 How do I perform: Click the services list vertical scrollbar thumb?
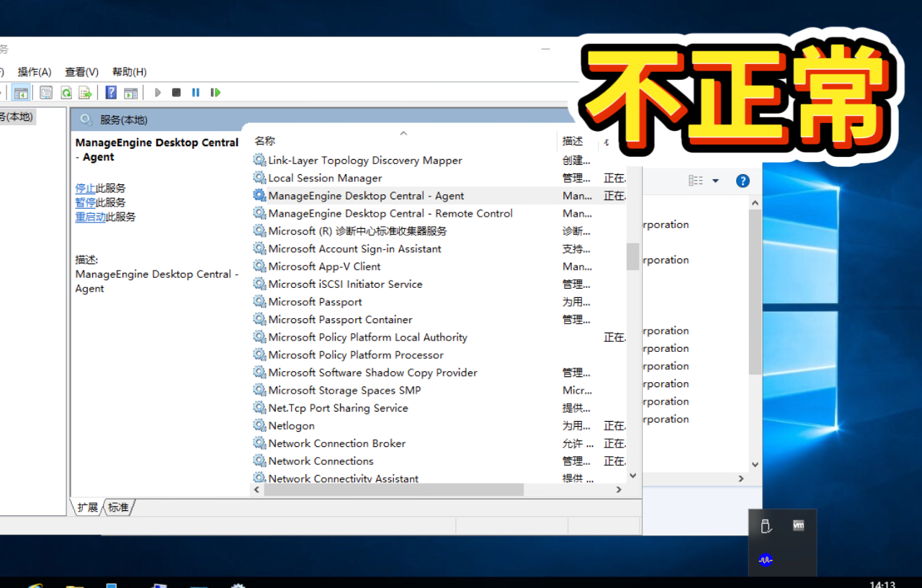(x=633, y=256)
